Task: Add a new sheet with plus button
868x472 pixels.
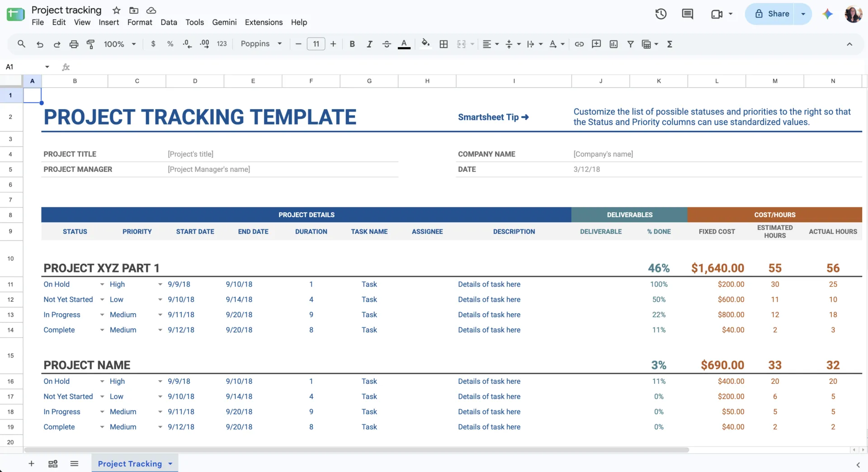Action: [31, 463]
